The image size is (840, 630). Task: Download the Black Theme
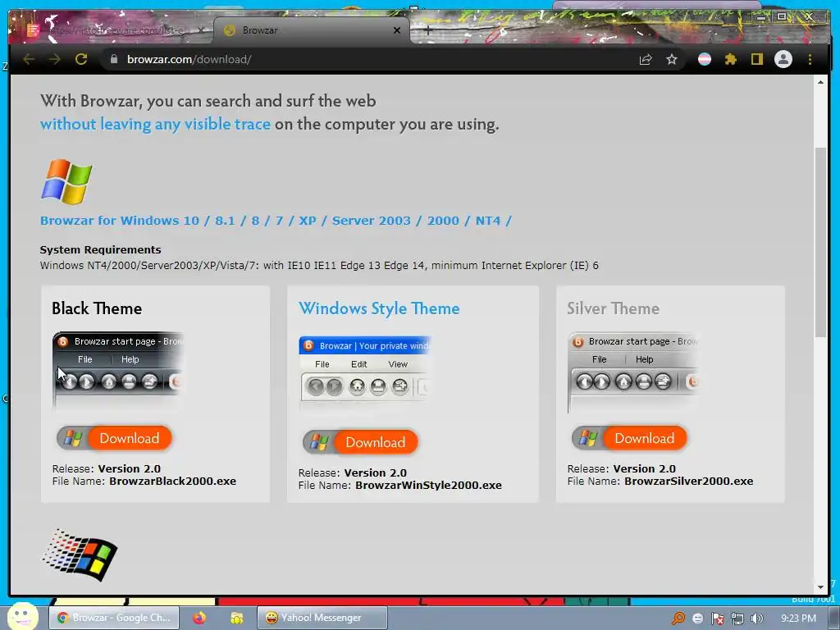(x=114, y=438)
